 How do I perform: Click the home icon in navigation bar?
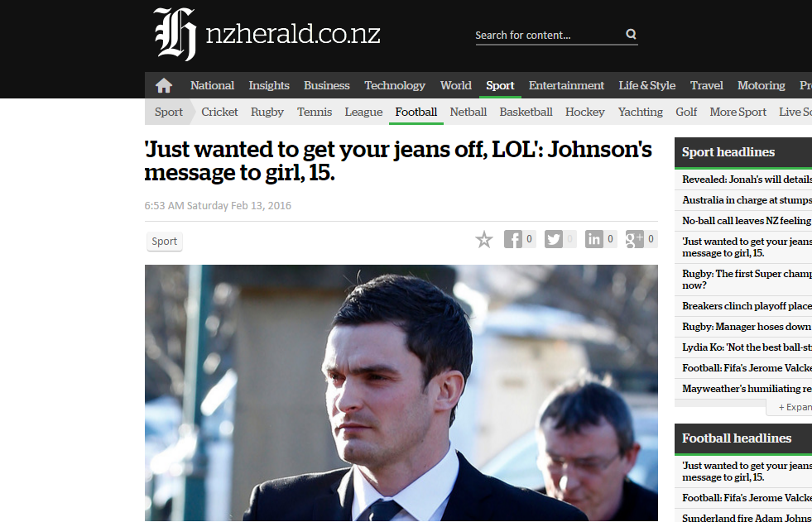coord(164,85)
